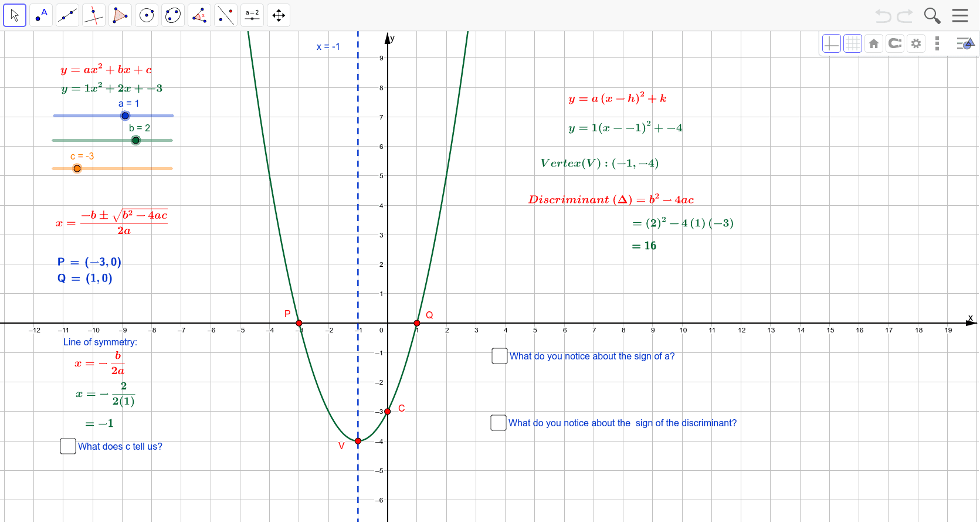980x523 pixels.
Task: Click the Vertex(V) : (−1, −4) text
Action: tap(599, 163)
